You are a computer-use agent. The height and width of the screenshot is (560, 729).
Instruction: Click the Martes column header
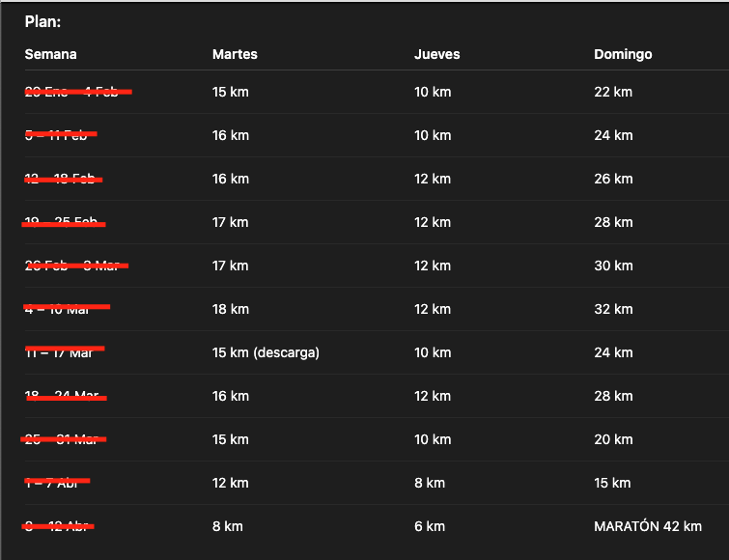(235, 54)
